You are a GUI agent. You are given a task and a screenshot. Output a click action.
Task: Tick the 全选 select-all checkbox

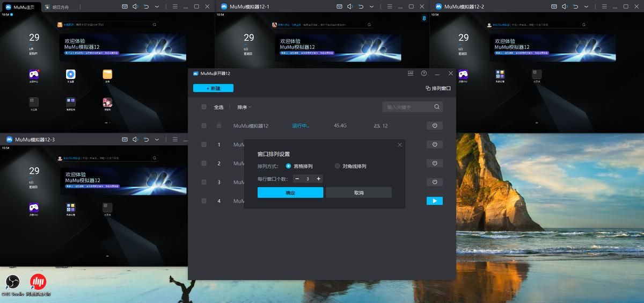point(204,107)
